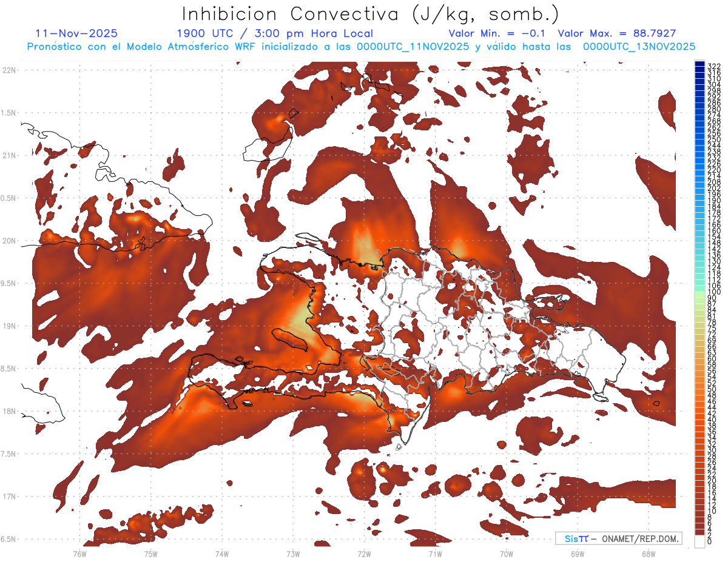Click the forecast end stamp '0000UTC_13NOV2025'
This screenshot has width=728, height=562.
pos(639,47)
